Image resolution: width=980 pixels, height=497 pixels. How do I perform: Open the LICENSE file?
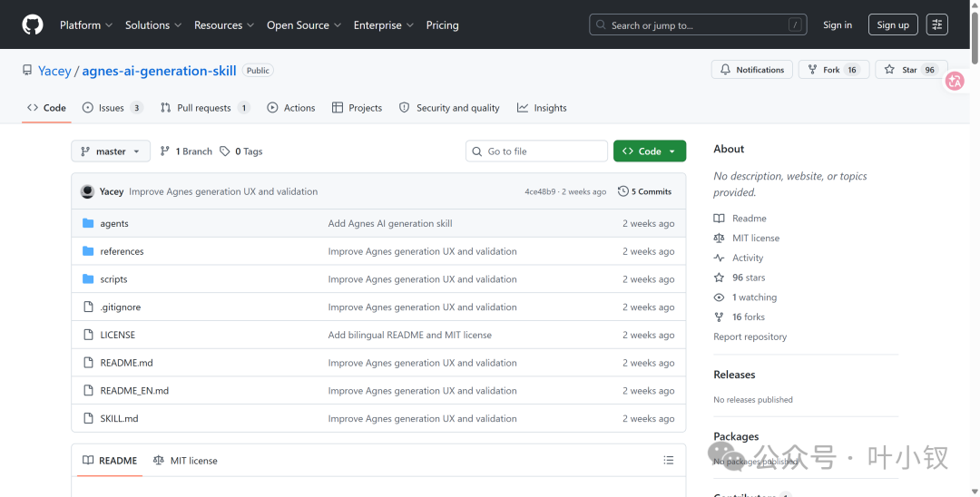(117, 335)
